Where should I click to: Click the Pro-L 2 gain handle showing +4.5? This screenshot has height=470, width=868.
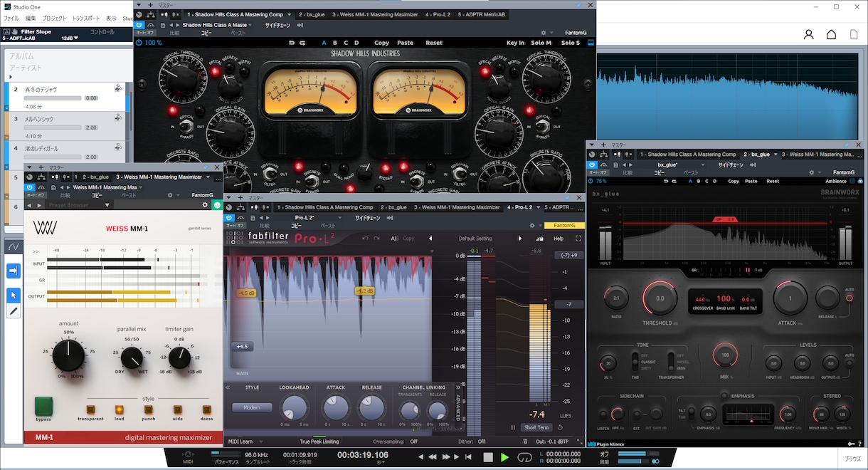(240, 347)
